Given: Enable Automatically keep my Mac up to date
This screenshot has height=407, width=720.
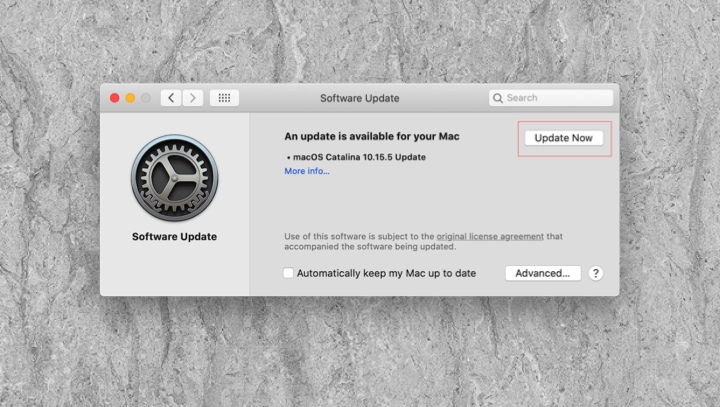Looking at the screenshot, I should pyautogui.click(x=288, y=273).
